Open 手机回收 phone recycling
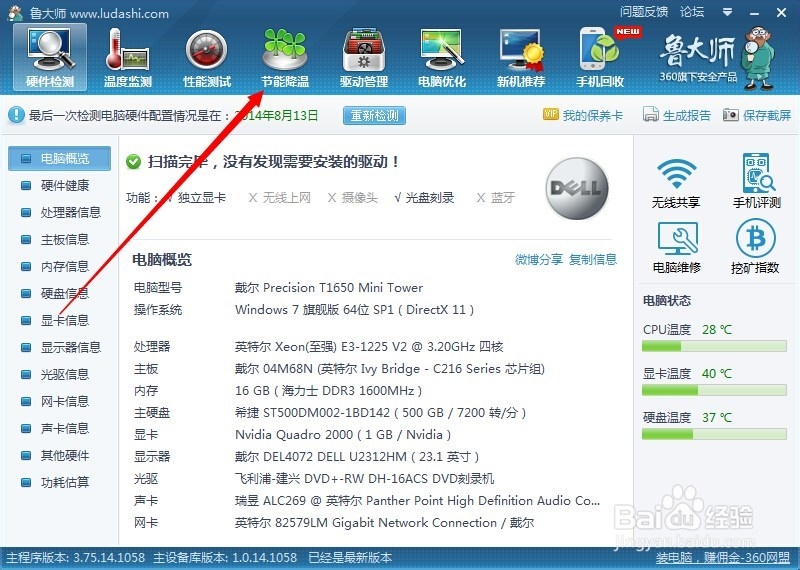This screenshot has height=570, width=800. tap(601, 57)
